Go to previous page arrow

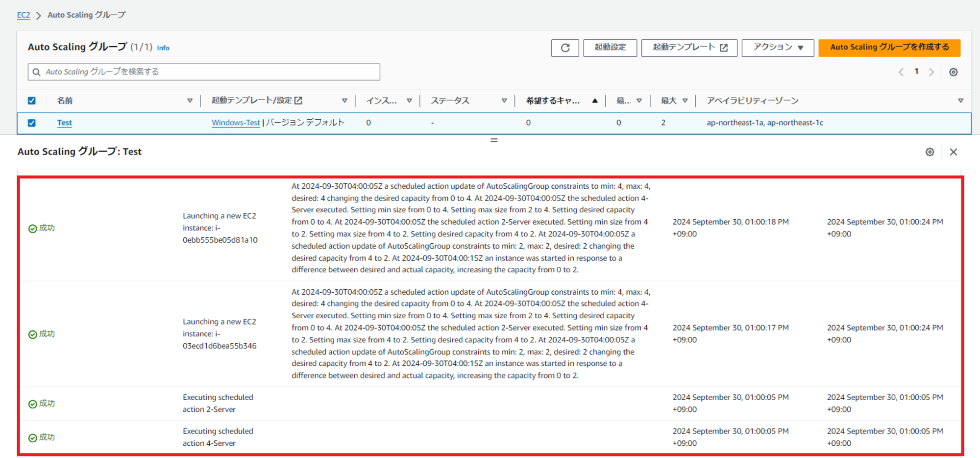point(901,72)
